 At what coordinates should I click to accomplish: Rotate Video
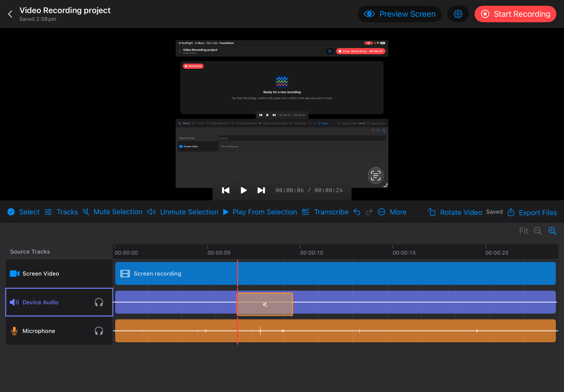pyautogui.click(x=455, y=212)
